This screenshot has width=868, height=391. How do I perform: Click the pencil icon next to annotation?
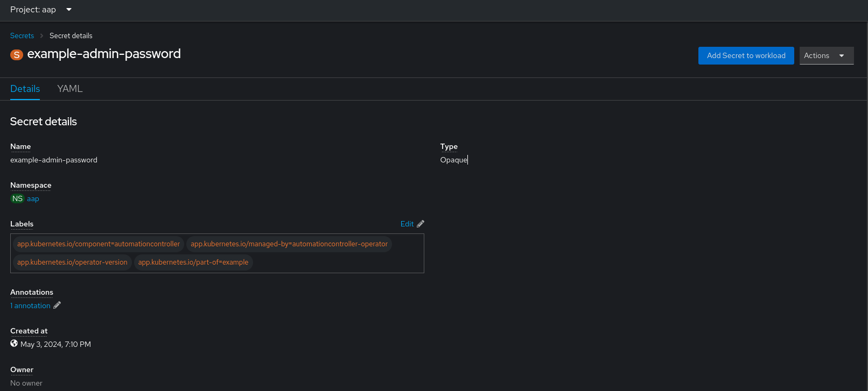click(x=57, y=305)
